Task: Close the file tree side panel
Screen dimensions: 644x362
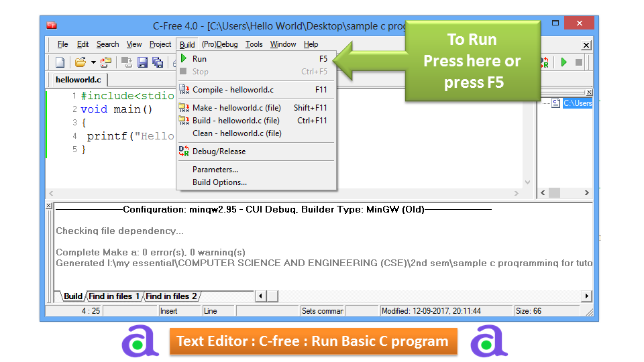Action: [x=590, y=92]
